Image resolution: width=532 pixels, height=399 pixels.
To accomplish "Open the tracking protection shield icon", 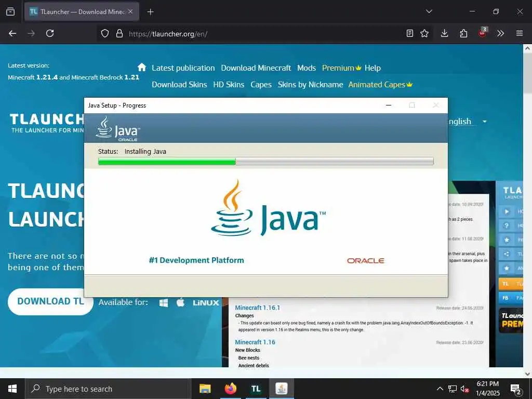I will coord(105,33).
